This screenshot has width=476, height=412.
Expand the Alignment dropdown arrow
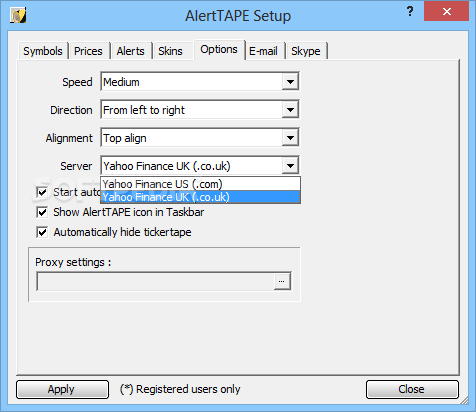tap(290, 138)
